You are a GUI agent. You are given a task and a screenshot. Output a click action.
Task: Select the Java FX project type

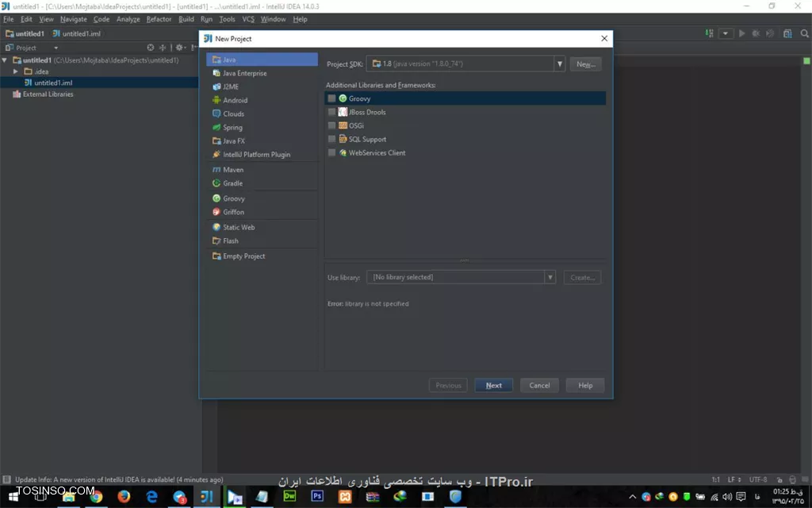262,140
